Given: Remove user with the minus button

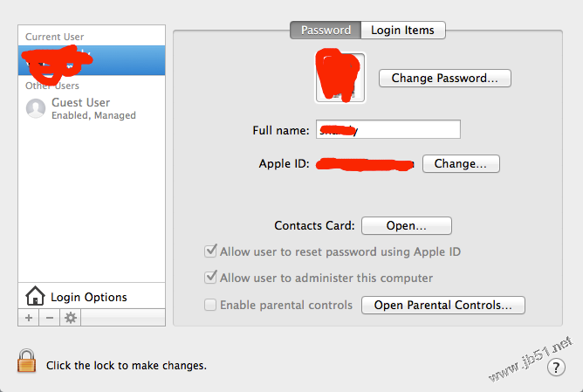Looking at the screenshot, I should click(x=49, y=318).
